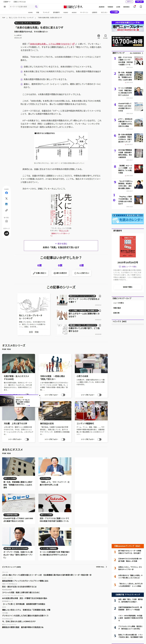The width and height of the screenshot is (146, 644).
Task: Bookmark the ポジティブ・シンキング series article
Action: pyautogui.click(x=100, y=296)
